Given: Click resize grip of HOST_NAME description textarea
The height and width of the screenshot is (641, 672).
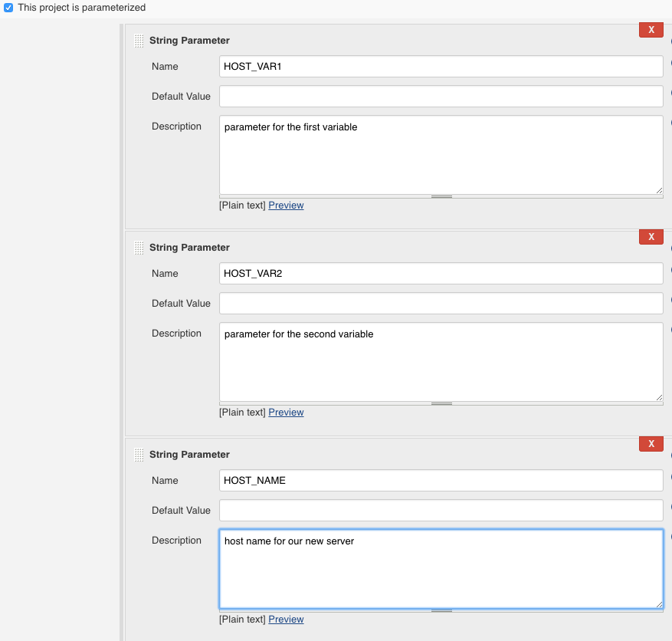Looking at the screenshot, I should [x=659, y=604].
